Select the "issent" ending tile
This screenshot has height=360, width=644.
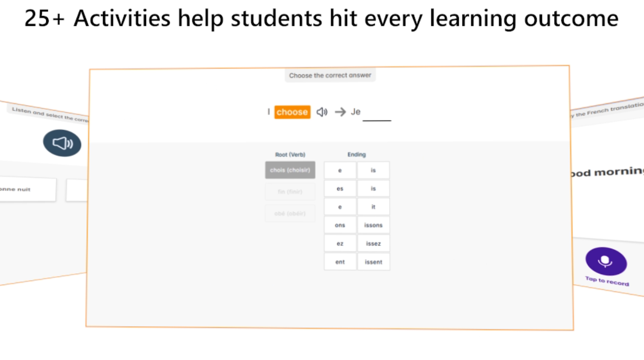[373, 262]
